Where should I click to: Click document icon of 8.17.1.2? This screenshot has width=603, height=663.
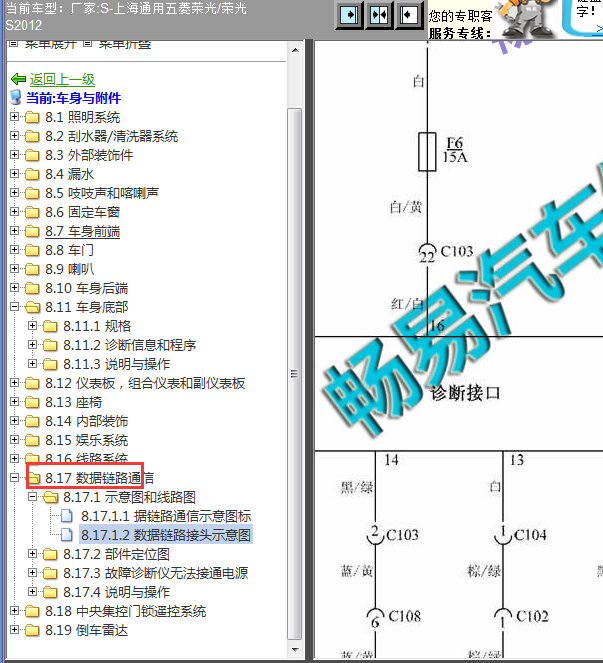[x=66, y=535]
